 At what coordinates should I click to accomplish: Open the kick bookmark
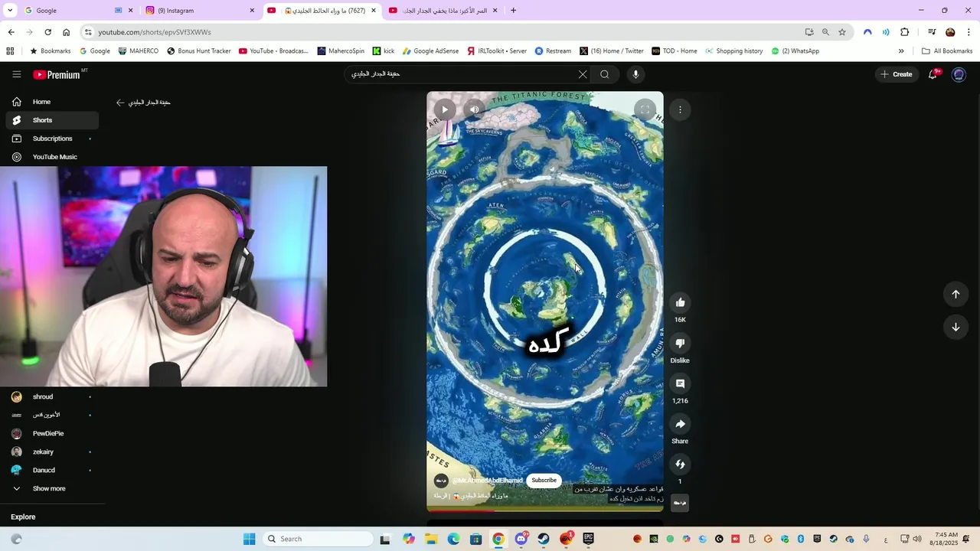click(x=384, y=51)
